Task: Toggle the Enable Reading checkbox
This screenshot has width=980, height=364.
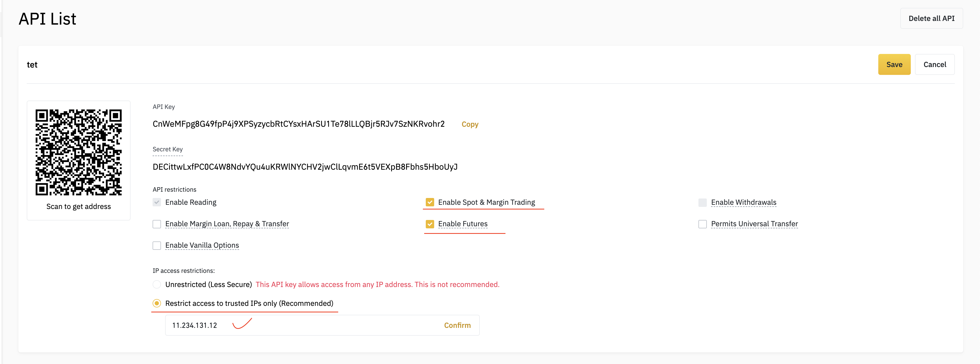Action: tap(157, 202)
